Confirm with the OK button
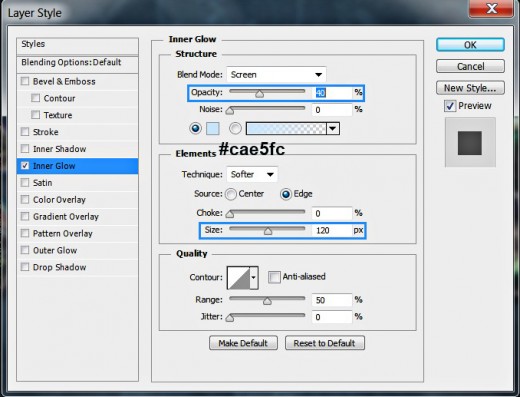520x397 pixels. 470,45
